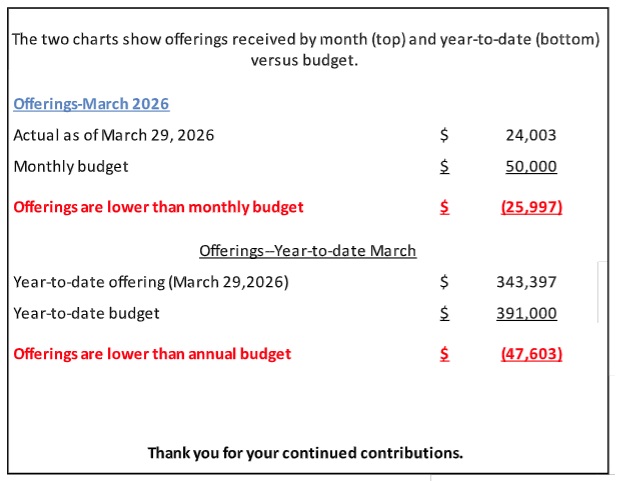Click the Year-to-date budget label
This screenshot has width=617, height=481.
pos(87,313)
